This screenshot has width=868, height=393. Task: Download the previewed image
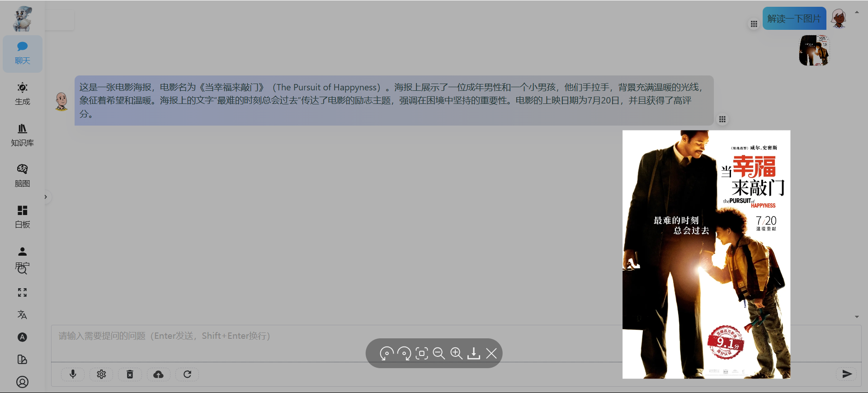click(474, 353)
